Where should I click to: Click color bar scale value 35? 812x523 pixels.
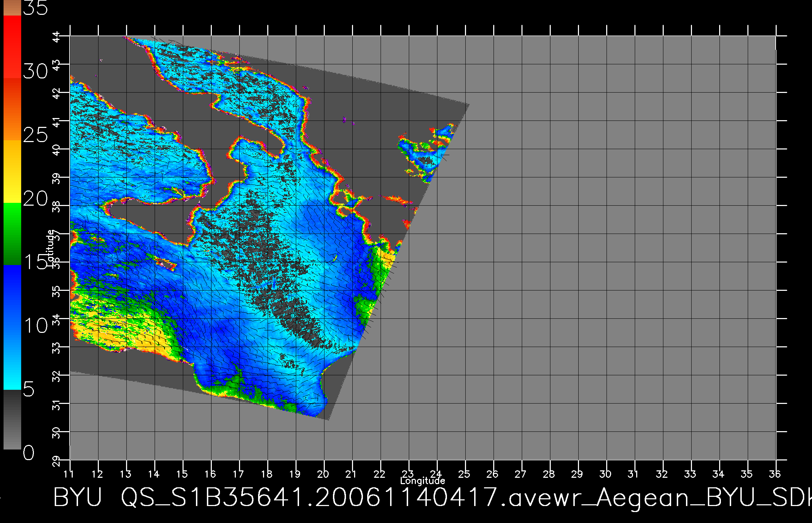[x=35, y=8]
